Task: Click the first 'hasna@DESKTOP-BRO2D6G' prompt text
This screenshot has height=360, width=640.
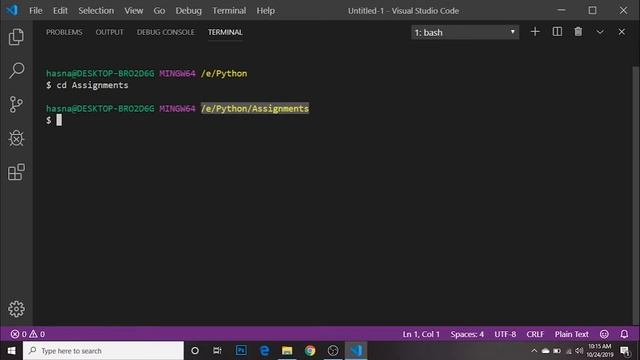Action: click(100, 73)
